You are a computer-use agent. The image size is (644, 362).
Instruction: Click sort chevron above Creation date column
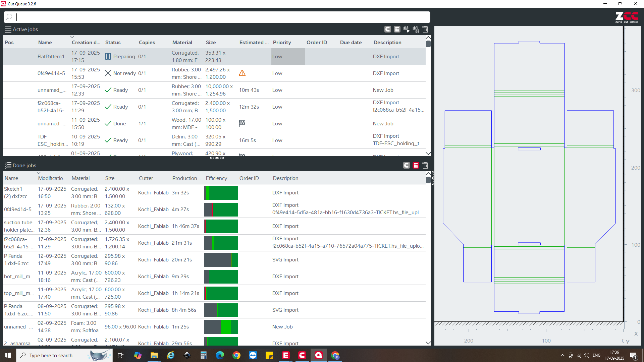[x=72, y=37]
